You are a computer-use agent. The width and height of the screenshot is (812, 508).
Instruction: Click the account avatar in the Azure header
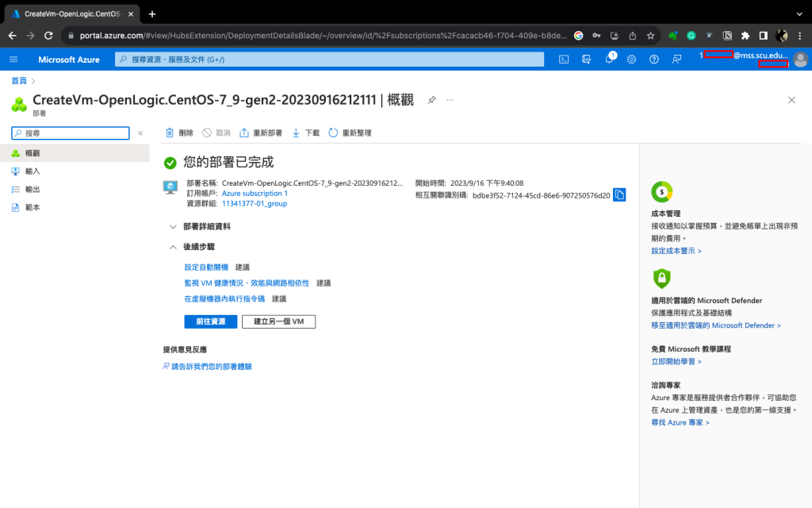[800, 59]
